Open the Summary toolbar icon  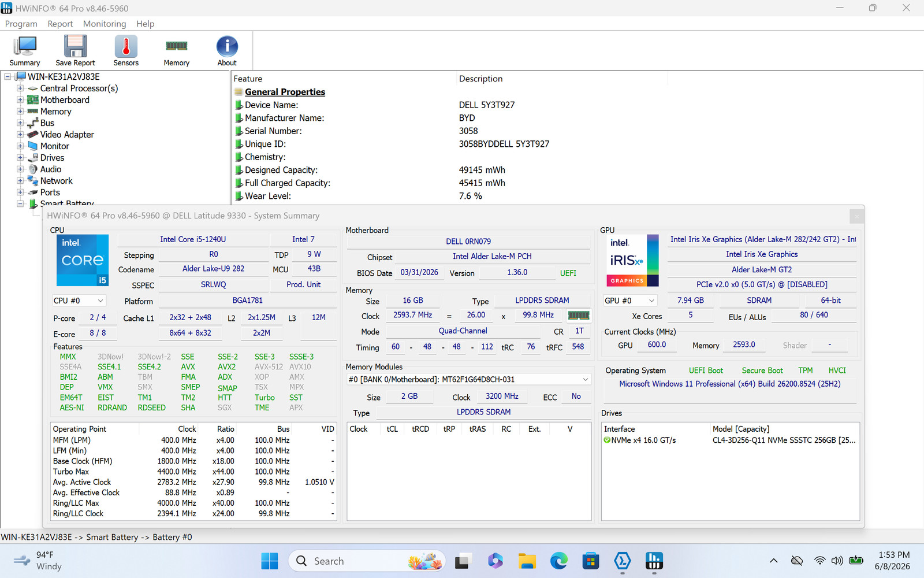coord(25,51)
